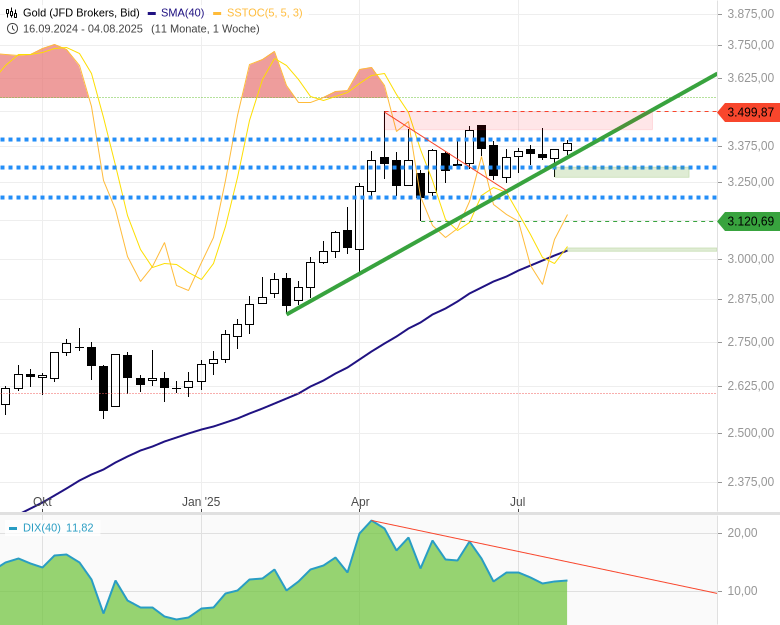
Task: Select the SMA(40) legend label
Action: (183, 13)
